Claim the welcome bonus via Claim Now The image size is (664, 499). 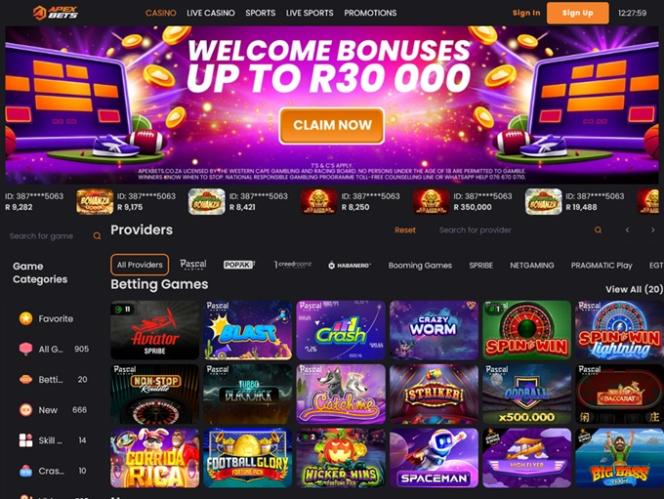click(332, 125)
